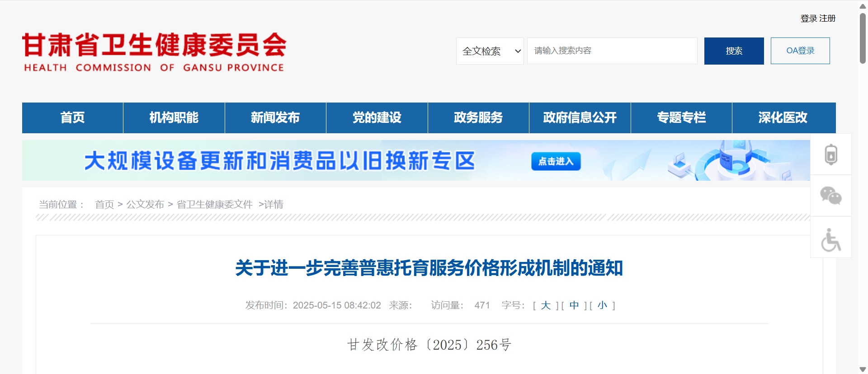868x374 pixels.
Task: Click 点击进入 on the banner
Action: (556, 161)
